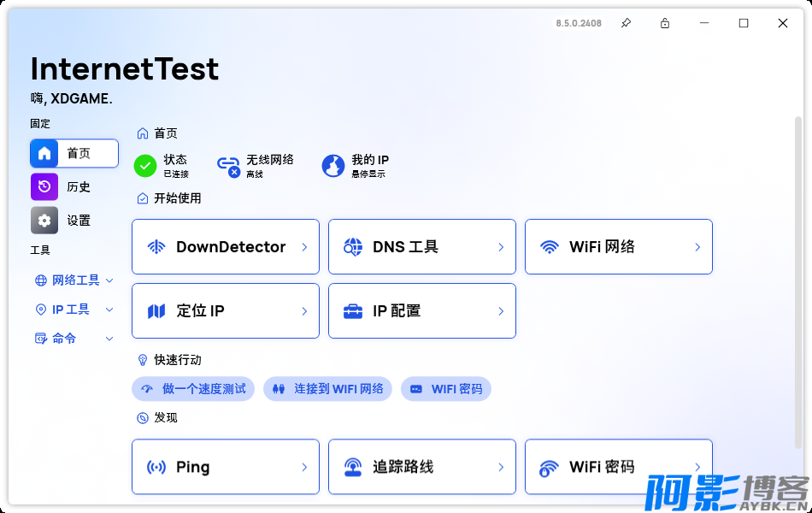Viewport: 812px width, 513px height.
Task: Click the lock icon in title bar
Action: [x=665, y=23]
